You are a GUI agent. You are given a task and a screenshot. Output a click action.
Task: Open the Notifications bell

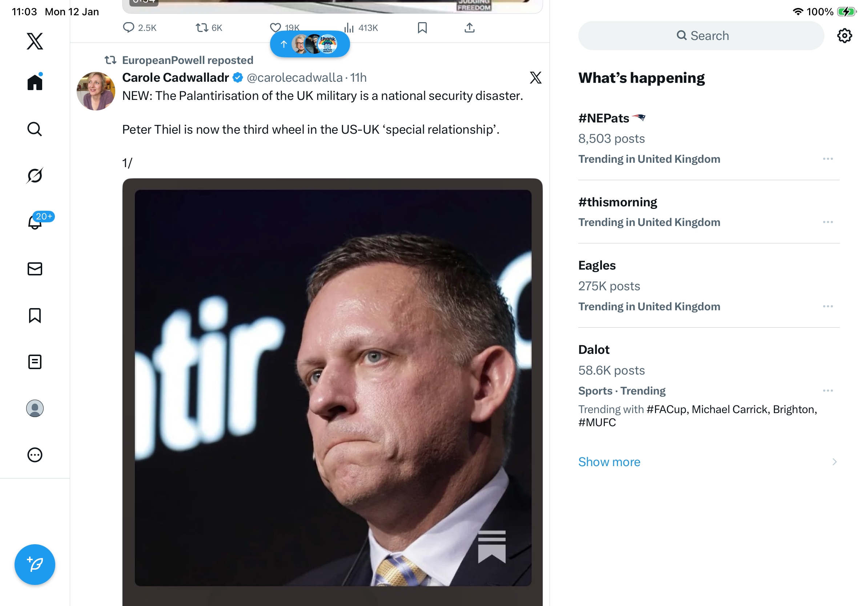pyautogui.click(x=35, y=222)
